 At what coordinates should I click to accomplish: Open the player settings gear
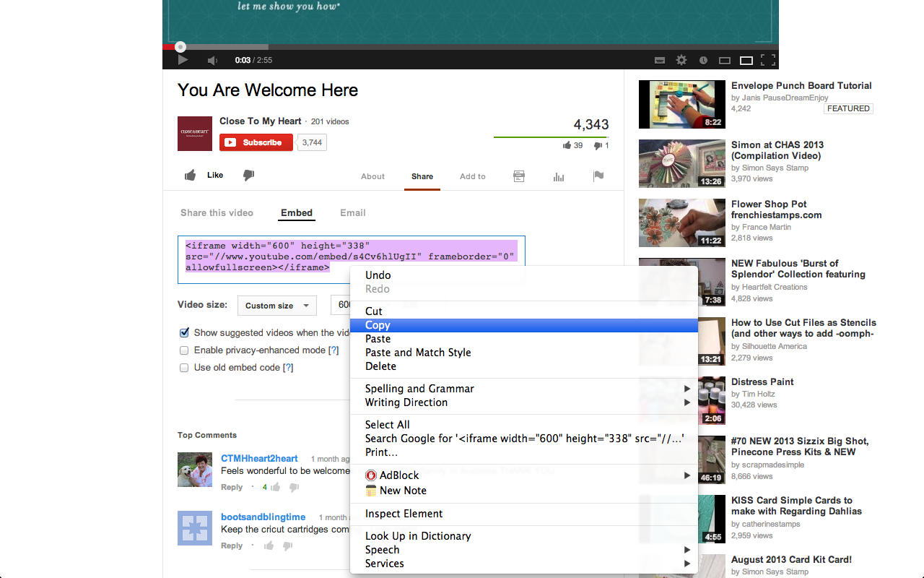pyautogui.click(x=681, y=61)
